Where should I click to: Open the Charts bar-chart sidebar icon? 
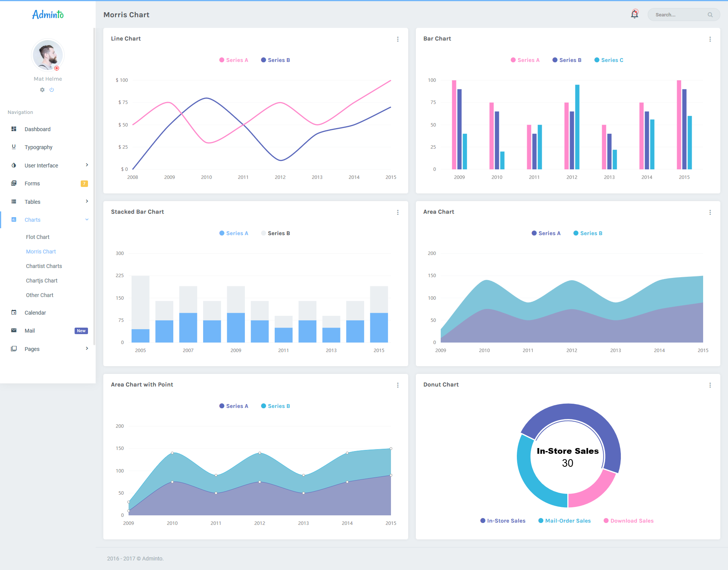tap(14, 219)
